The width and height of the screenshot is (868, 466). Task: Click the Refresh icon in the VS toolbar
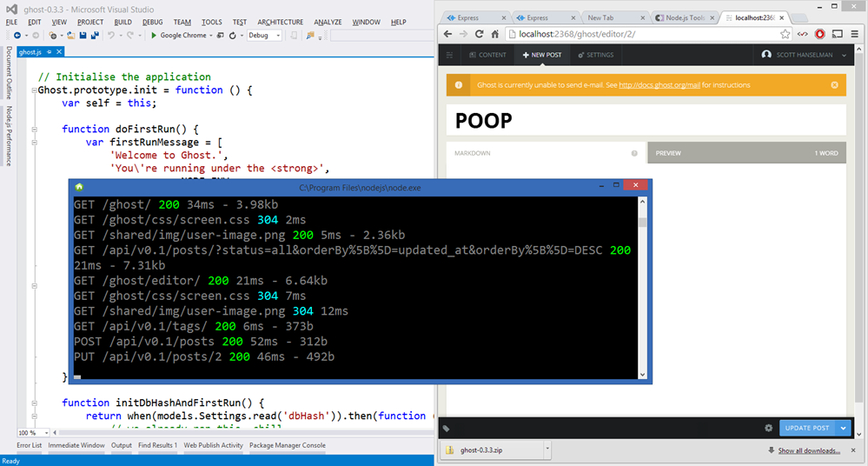pyautogui.click(x=233, y=36)
